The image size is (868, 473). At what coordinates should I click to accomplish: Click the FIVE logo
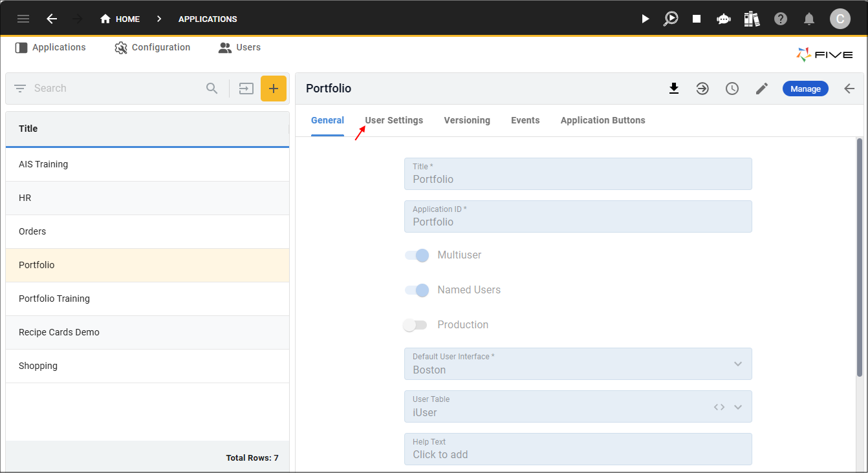825,55
